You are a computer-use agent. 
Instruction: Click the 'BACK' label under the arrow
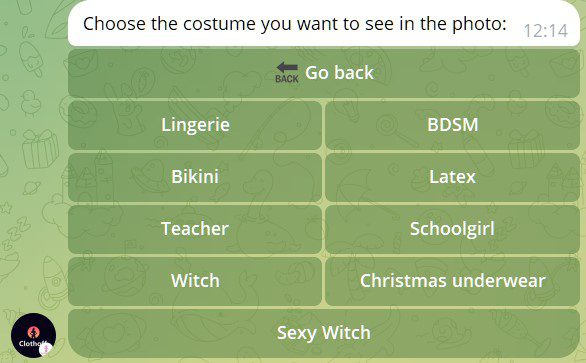287,79
